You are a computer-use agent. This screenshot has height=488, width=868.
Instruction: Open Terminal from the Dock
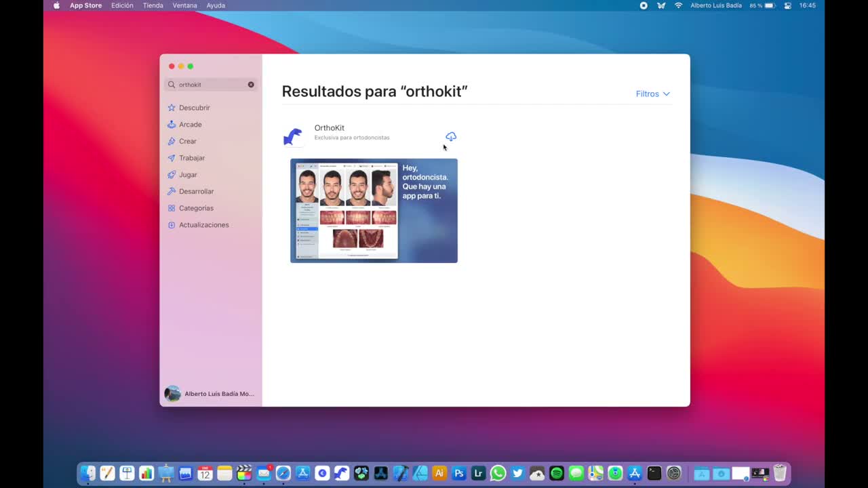(x=654, y=473)
